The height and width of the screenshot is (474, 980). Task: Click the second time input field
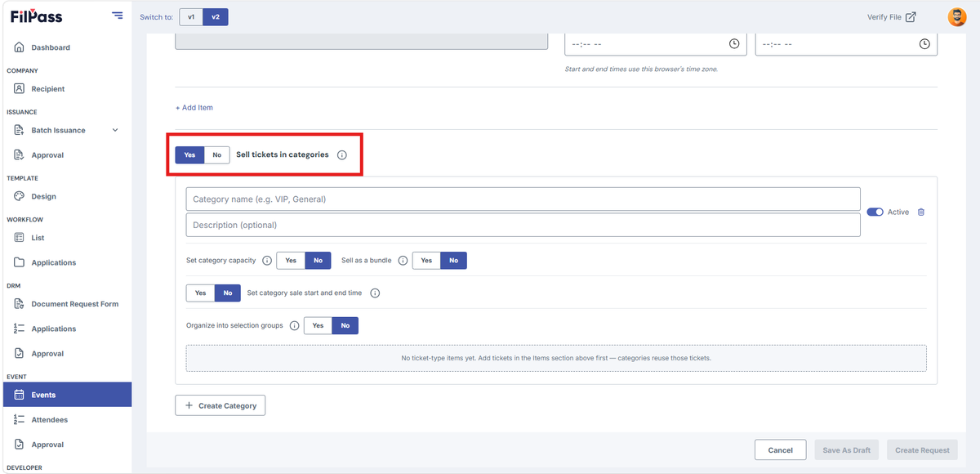click(846, 43)
